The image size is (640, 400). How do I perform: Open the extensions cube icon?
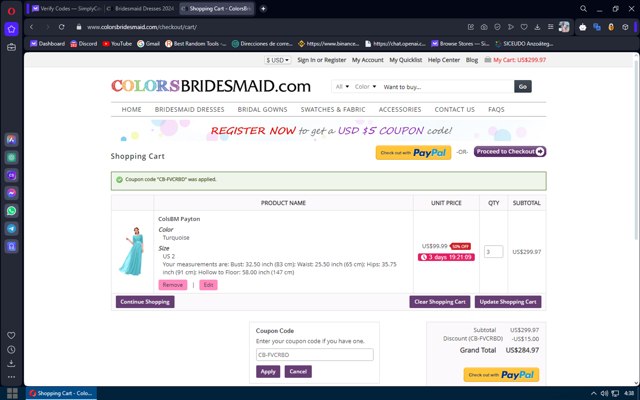625,27
